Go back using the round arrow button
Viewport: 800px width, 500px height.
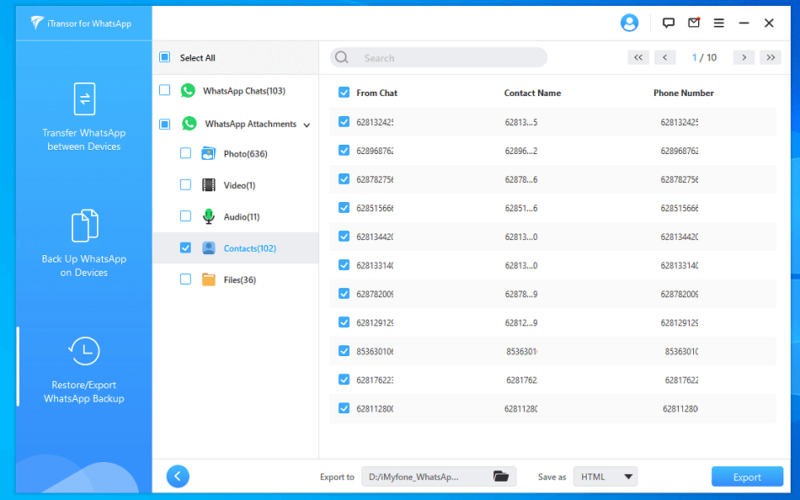click(178, 477)
